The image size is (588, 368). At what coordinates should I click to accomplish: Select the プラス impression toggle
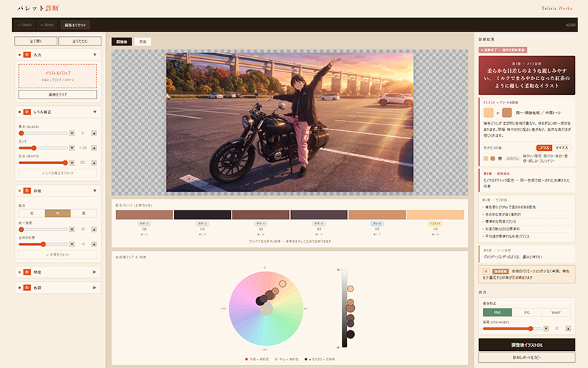click(544, 148)
